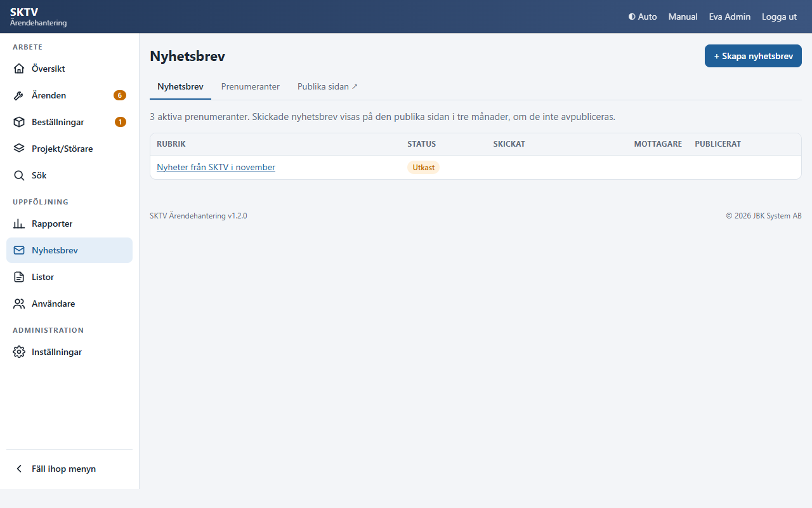The width and height of the screenshot is (812, 508).
Task: Click the envelope icon beside Nyhetsbrev
Action: pyautogui.click(x=19, y=250)
